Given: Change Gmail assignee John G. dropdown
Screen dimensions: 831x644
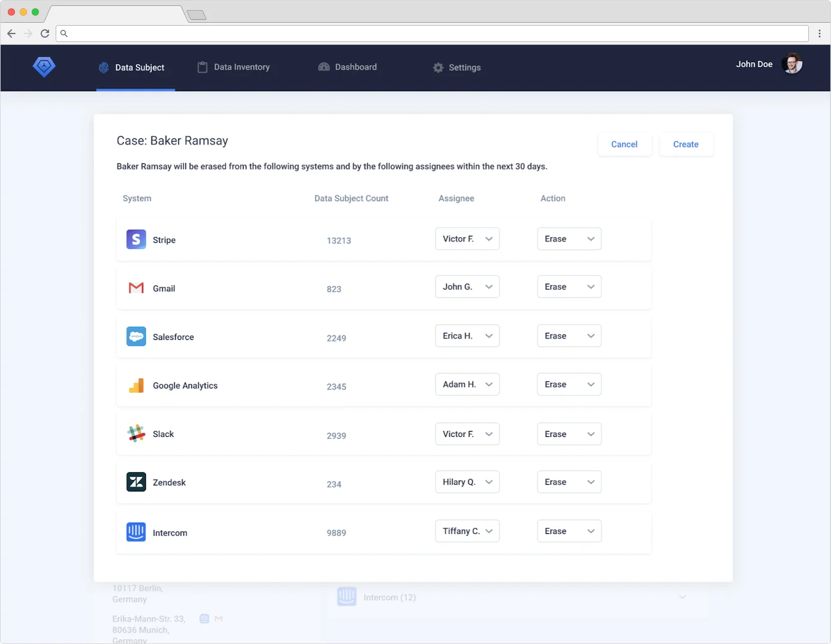Looking at the screenshot, I should 467,287.
